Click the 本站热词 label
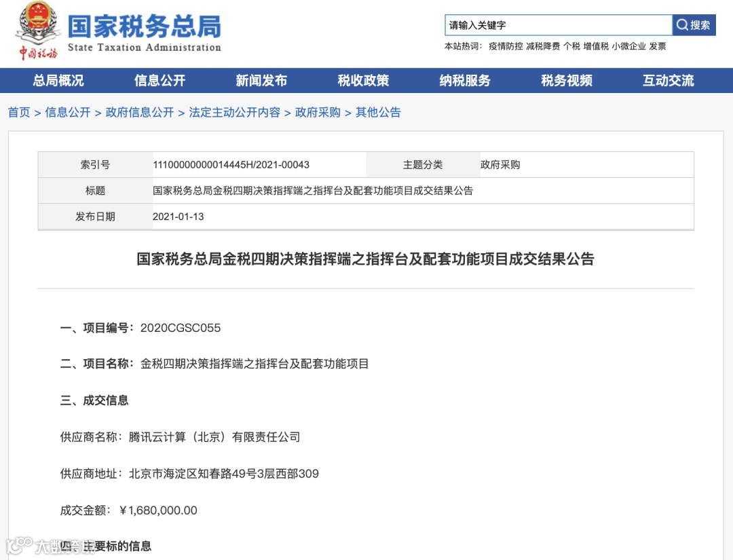 [463, 46]
